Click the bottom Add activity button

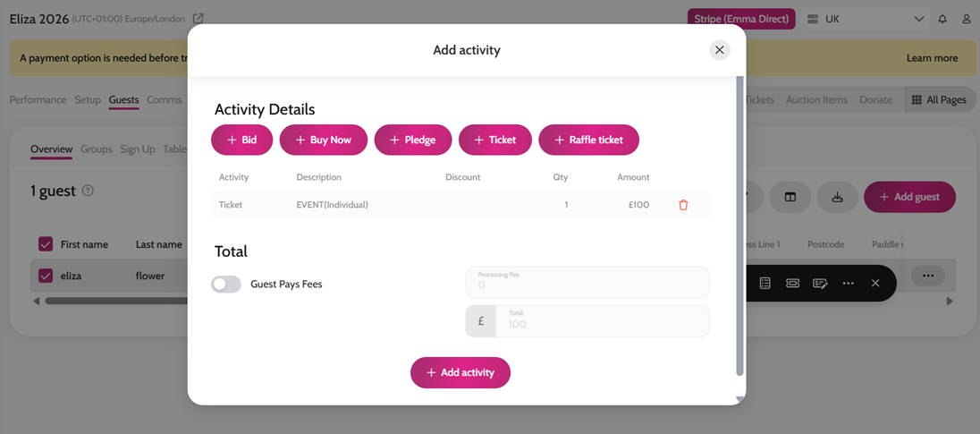(460, 373)
